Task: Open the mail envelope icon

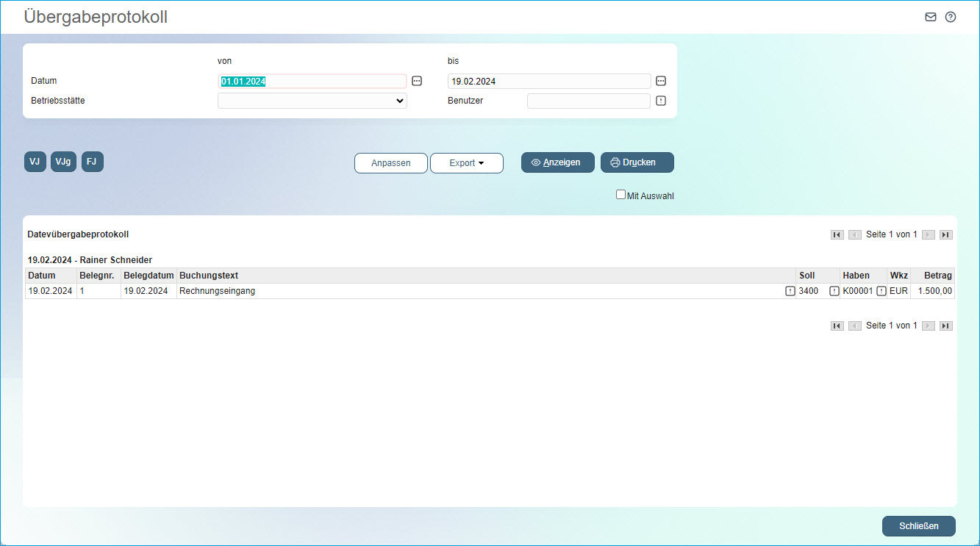Action: 931,17
